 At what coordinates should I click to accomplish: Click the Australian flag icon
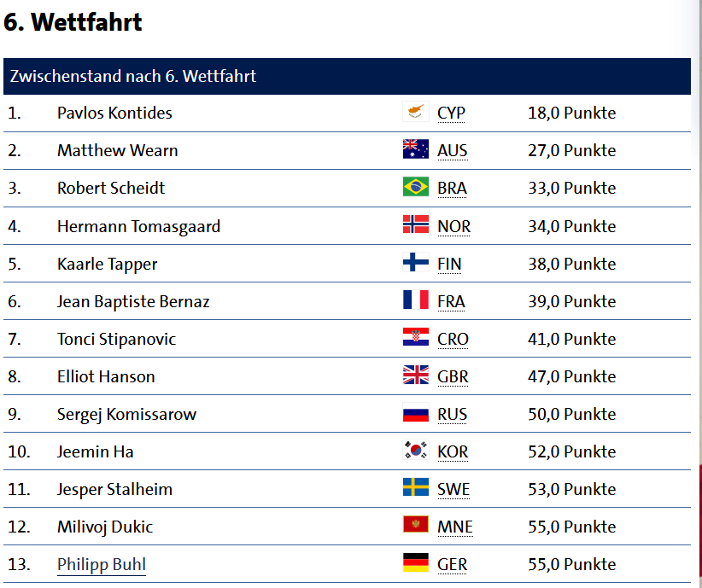[x=416, y=149]
